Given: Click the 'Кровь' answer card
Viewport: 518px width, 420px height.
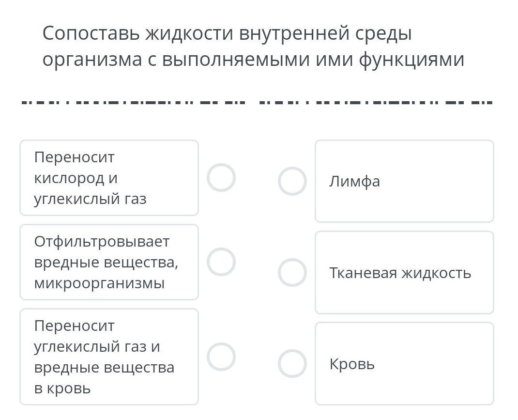Looking at the screenshot, I should [404, 363].
